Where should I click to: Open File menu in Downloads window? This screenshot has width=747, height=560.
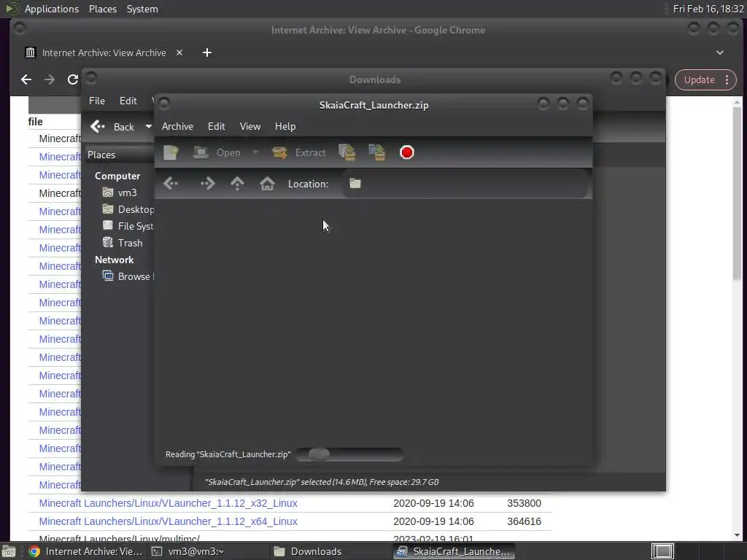pyautogui.click(x=97, y=101)
